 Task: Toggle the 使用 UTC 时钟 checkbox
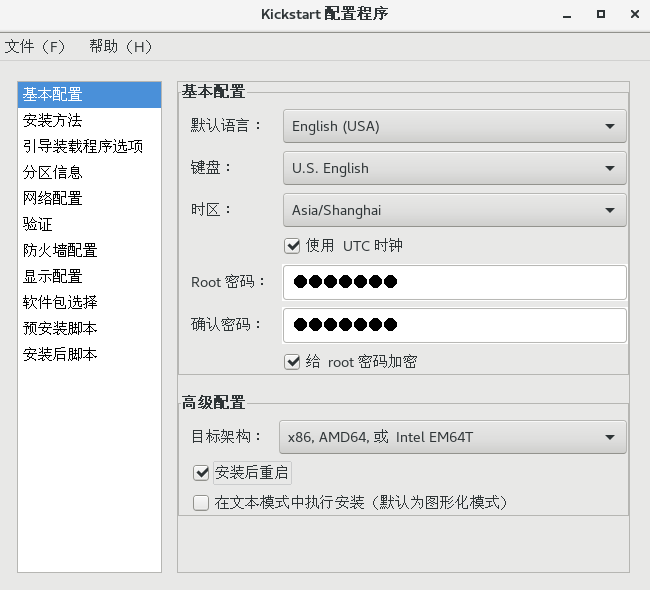click(292, 246)
